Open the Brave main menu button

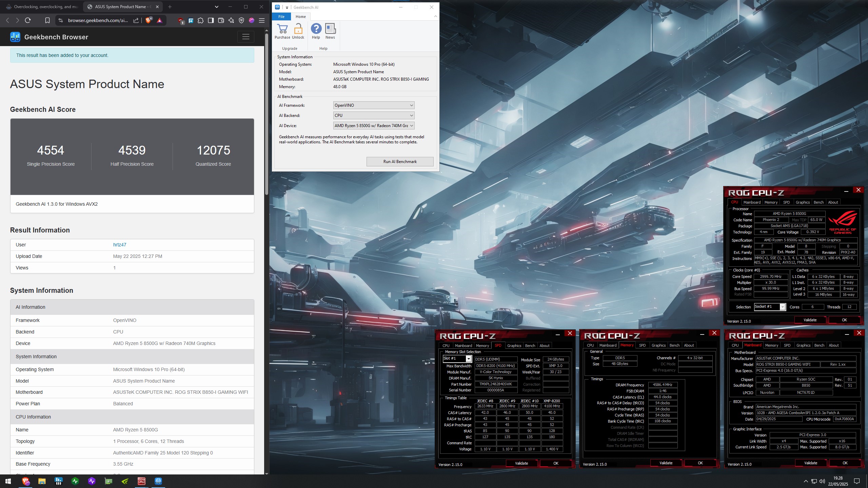(262, 20)
